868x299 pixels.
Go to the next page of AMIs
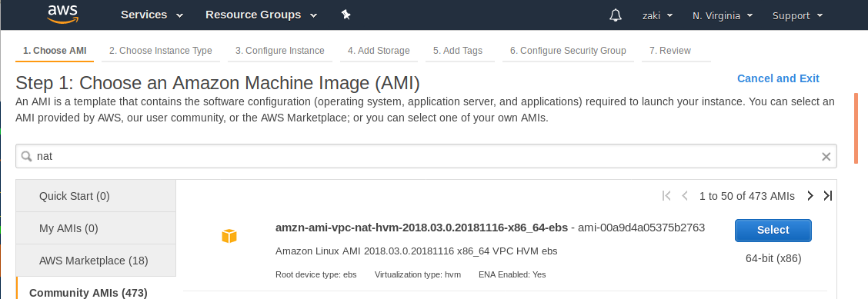click(810, 196)
